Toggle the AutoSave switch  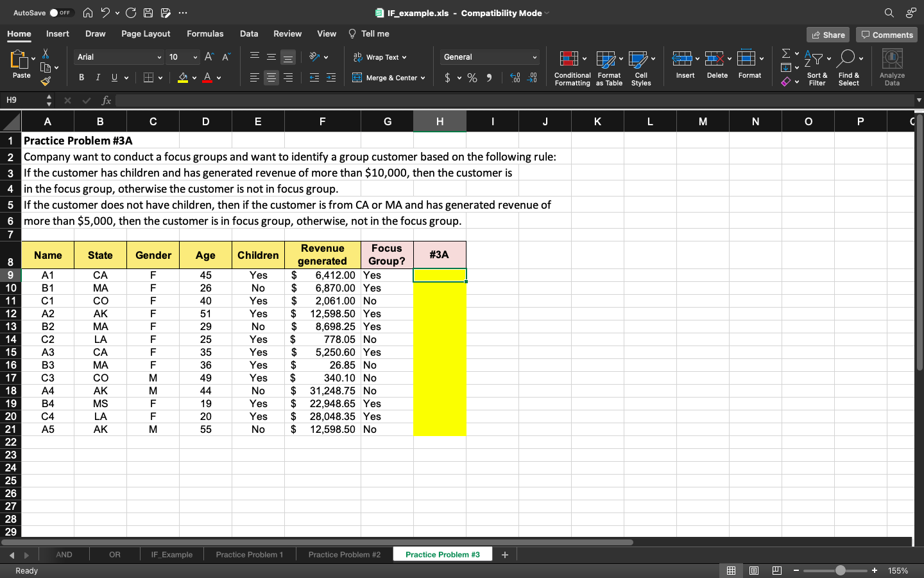pos(61,13)
